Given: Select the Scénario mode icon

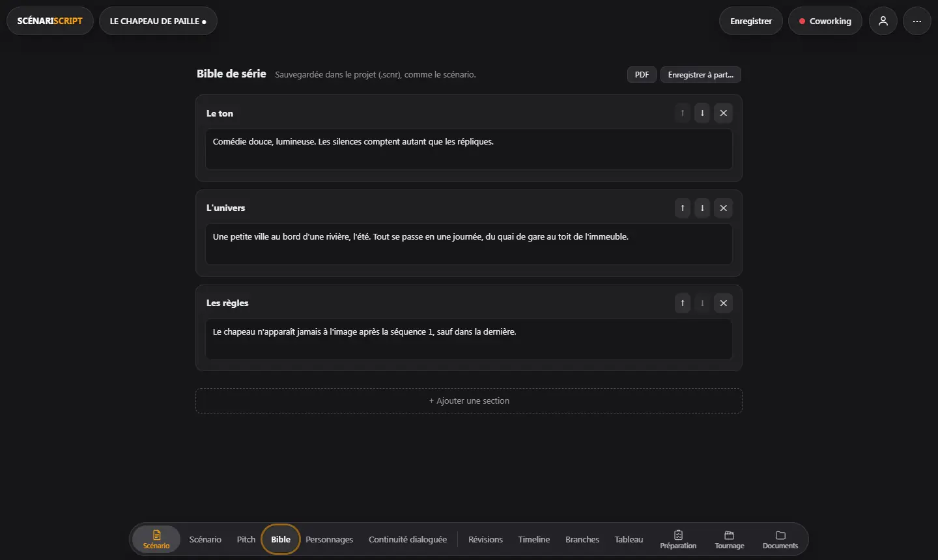Looking at the screenshot, I should click(156, 539).
